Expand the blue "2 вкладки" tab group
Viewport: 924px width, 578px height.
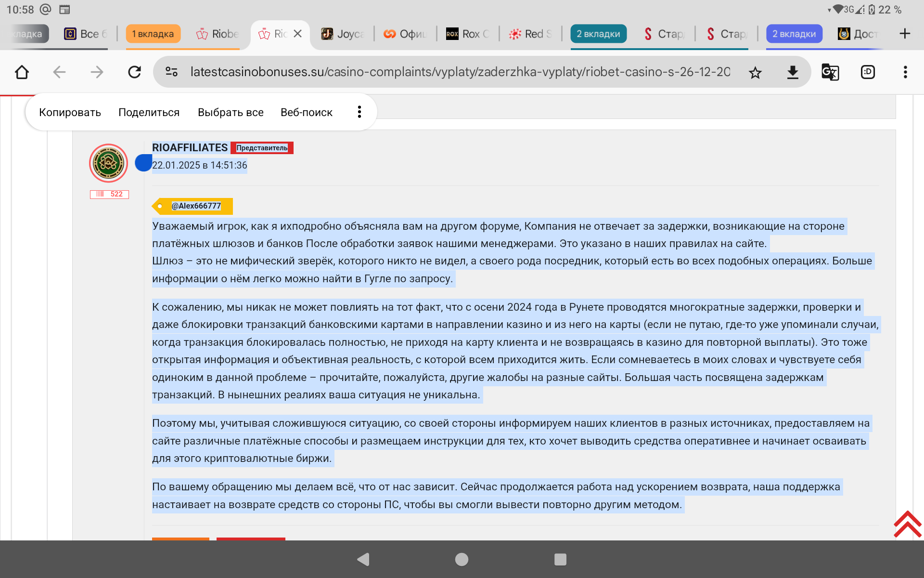tap(794, 34)
